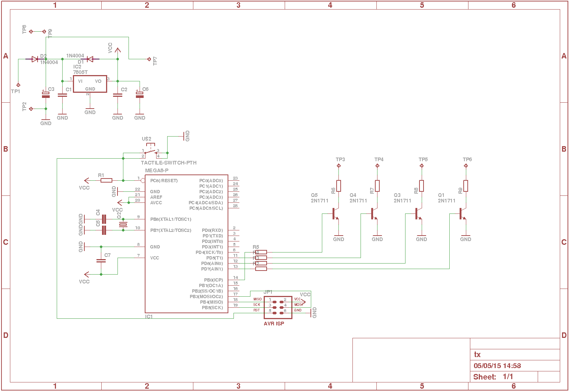Select the U$2 tactile switch symbol

[150, 150]
